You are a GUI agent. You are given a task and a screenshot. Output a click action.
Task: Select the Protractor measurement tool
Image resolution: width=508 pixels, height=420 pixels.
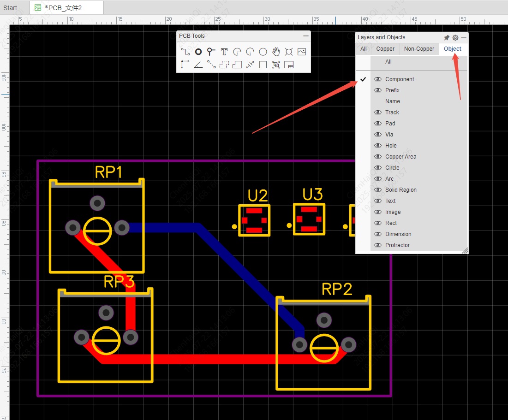pyautogui.click(x=198, y=65)
